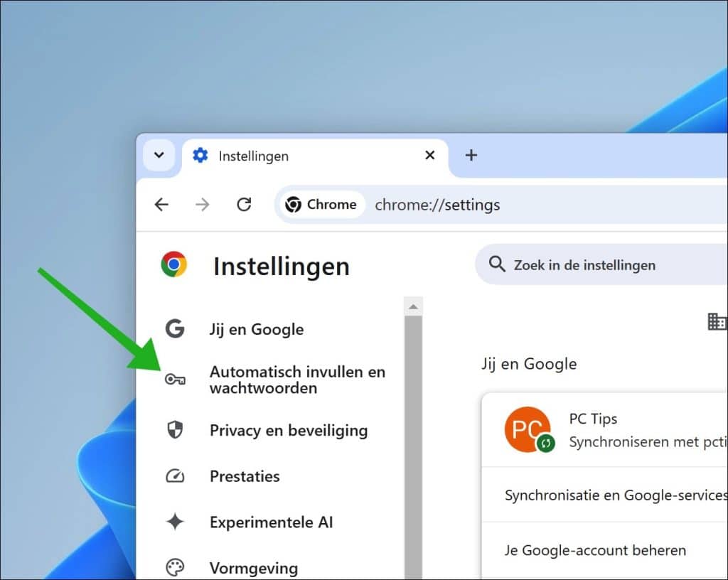Click the Google G sidebar icon
The image size is (728, 580).
(175, 328)
